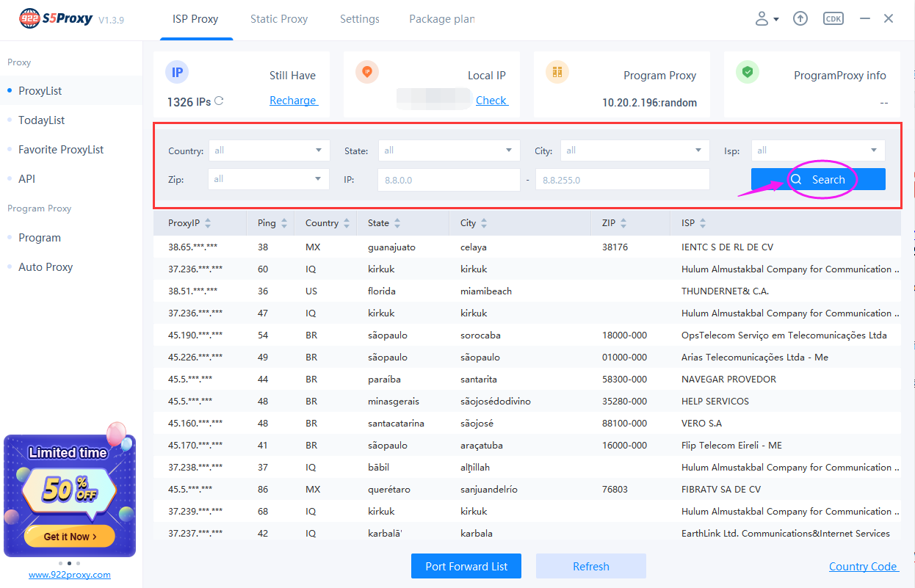This screenshot has height=588, width=915.
Task: Click the upload arrow icon in titlebar
Action: coord(800,18)
